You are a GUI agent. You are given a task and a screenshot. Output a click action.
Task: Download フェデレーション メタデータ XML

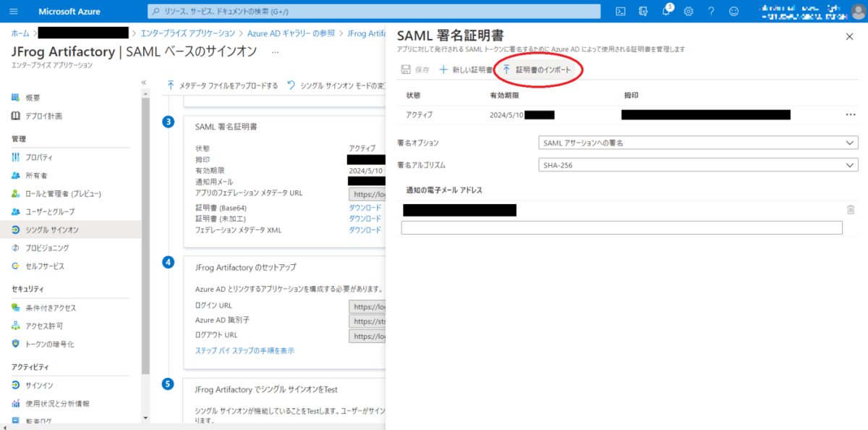coord(365,230)
